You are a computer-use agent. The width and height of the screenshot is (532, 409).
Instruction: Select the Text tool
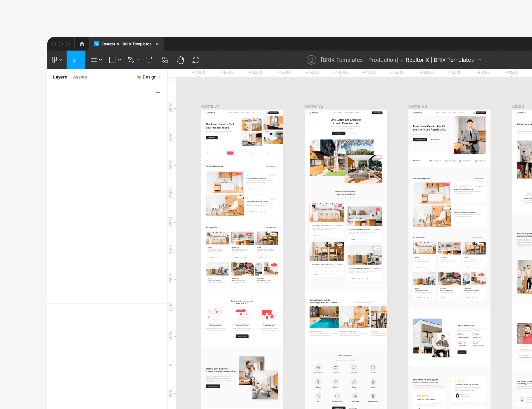pos(149,60)
